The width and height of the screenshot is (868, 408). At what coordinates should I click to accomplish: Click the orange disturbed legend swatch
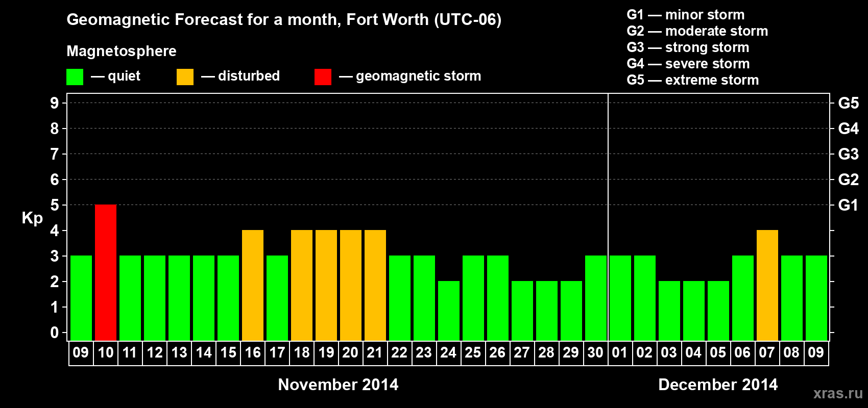[185, 77]
